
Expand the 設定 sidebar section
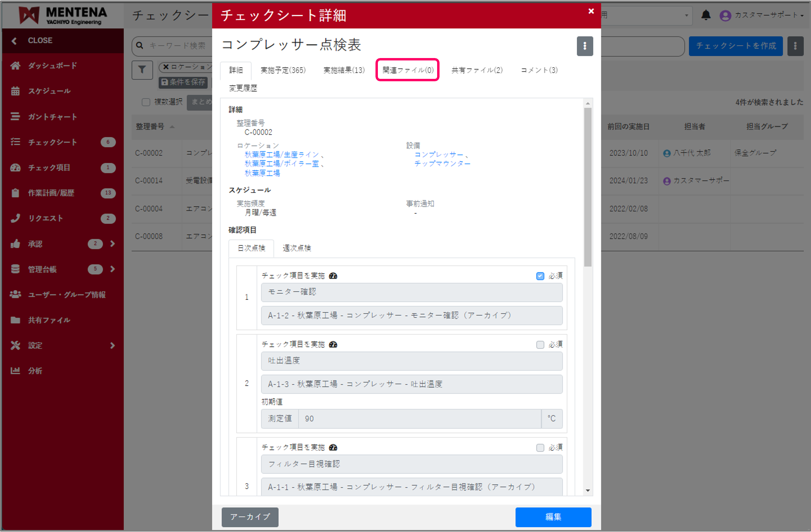112,345
